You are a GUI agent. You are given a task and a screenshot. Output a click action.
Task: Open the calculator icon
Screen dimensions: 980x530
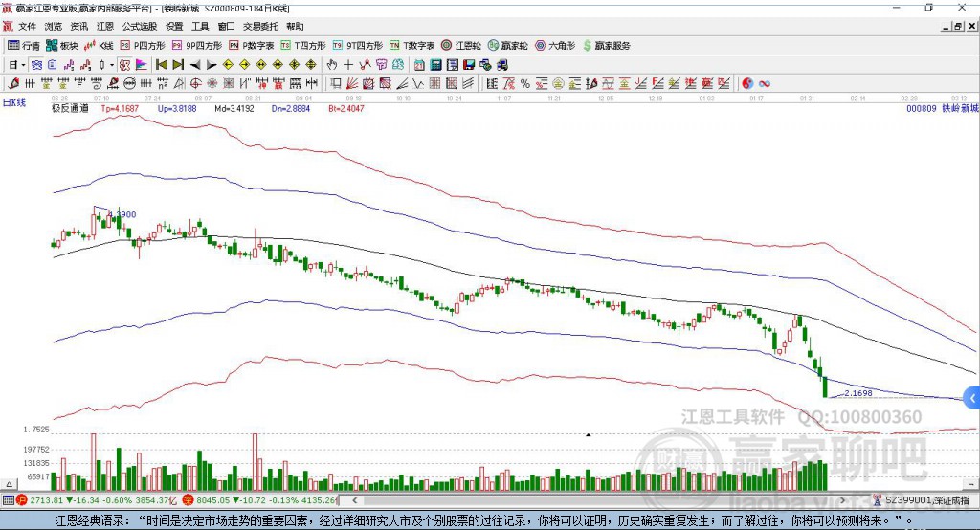click(x=435, y=65)
